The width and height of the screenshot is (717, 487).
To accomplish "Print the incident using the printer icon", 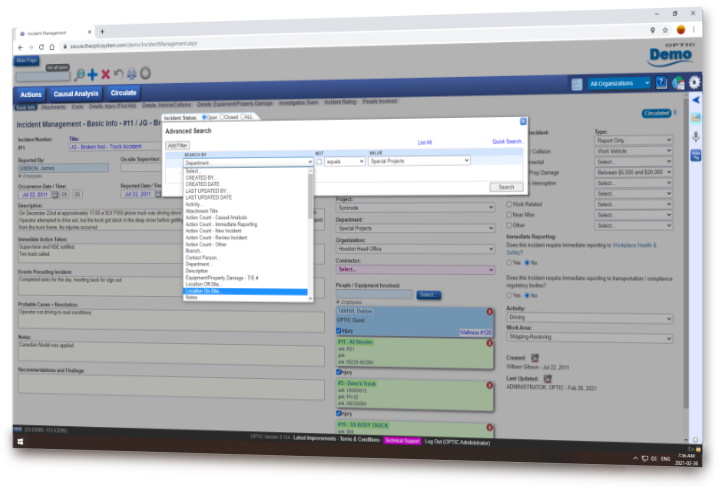I will pyautogui.click(x=132, y=73).
